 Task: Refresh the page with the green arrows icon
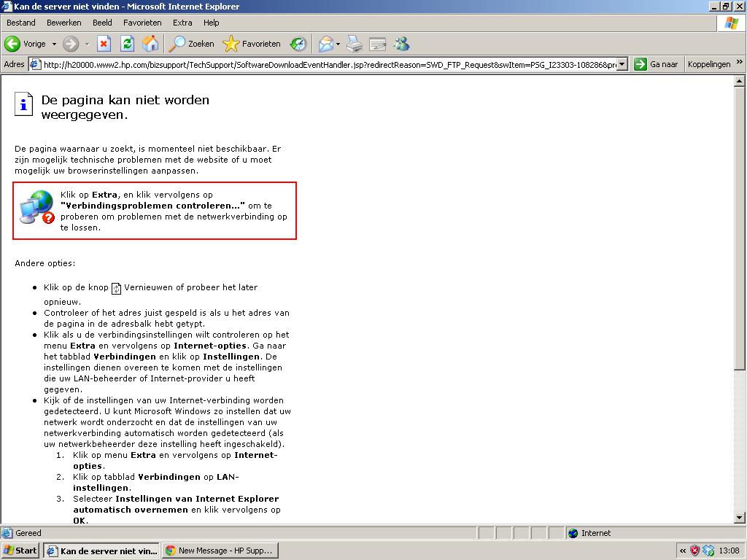127,44
